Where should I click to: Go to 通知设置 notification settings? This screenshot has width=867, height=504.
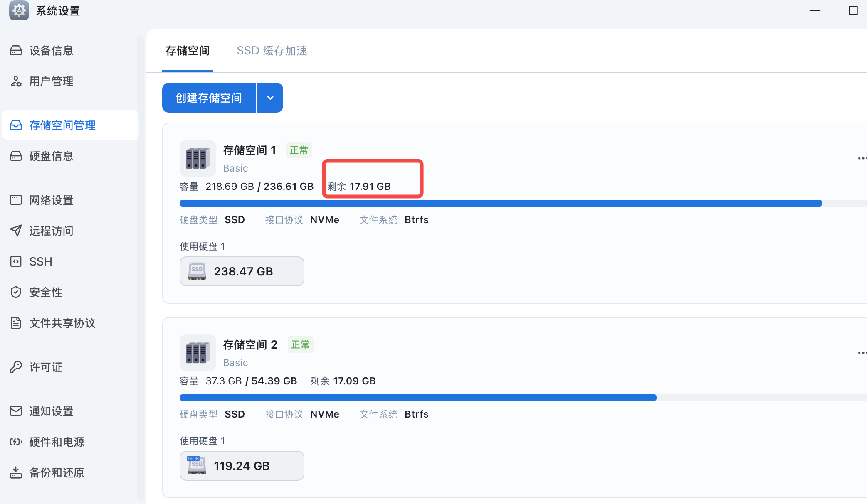(51, 411)
